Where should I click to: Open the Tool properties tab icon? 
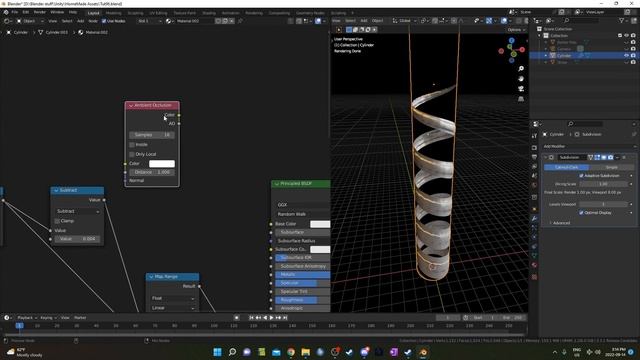point(534,136)
